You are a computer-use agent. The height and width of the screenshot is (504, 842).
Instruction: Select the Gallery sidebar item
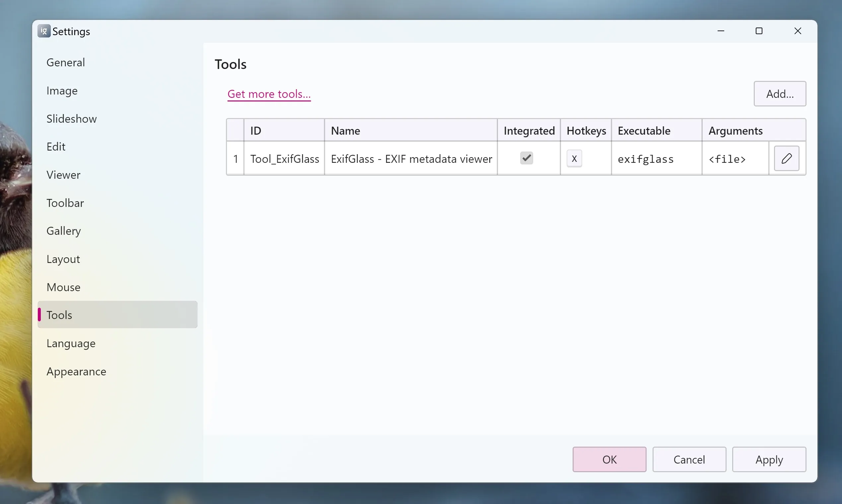pyautogui.click(x=64, y=231)
